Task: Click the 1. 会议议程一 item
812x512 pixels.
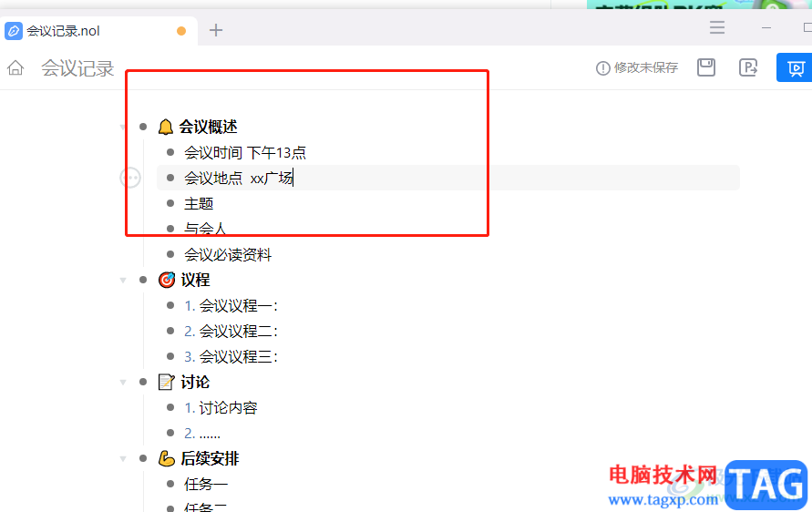Action: coord(231,305)
